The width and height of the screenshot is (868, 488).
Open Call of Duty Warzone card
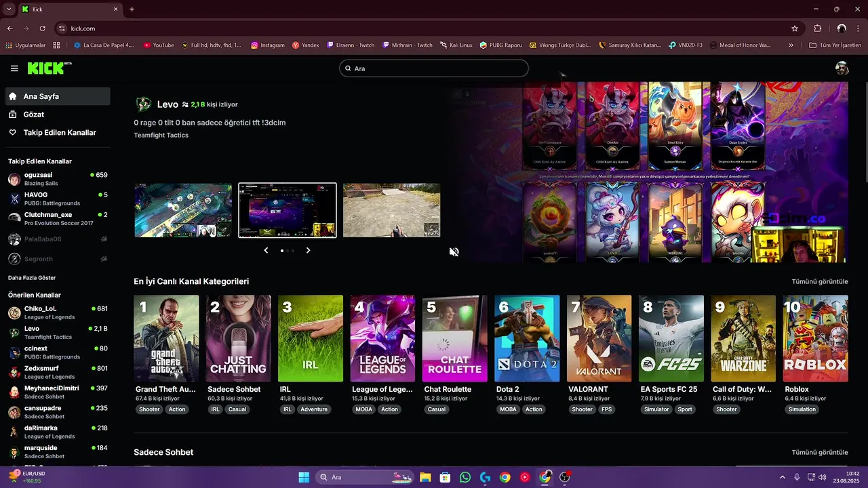click(743, 338)
